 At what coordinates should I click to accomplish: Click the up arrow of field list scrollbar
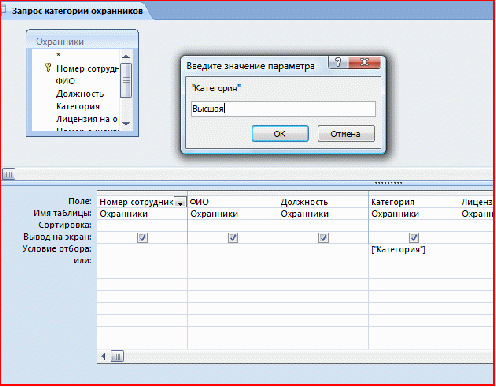126,56
